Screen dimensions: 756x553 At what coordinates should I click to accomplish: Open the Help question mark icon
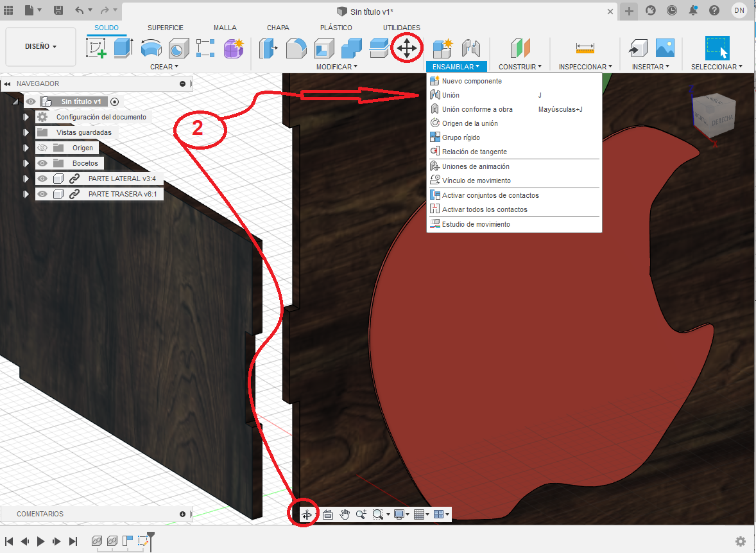pos(714,10)
